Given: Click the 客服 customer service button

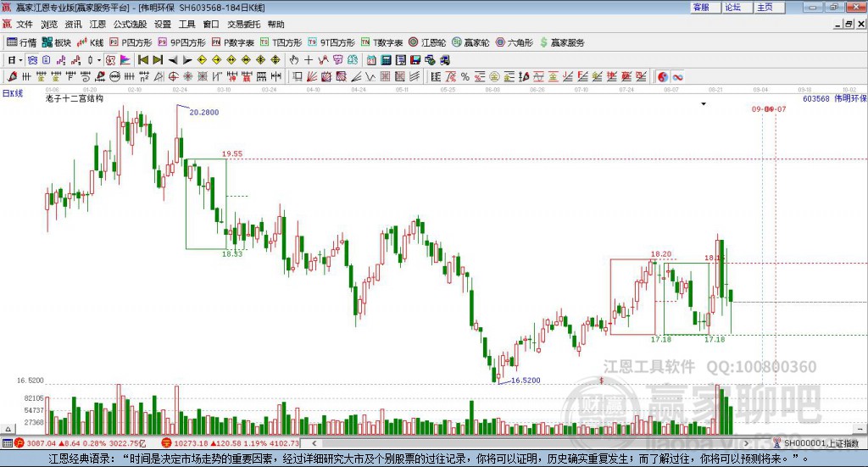Looking at the screenshot, I should (704, 7).
